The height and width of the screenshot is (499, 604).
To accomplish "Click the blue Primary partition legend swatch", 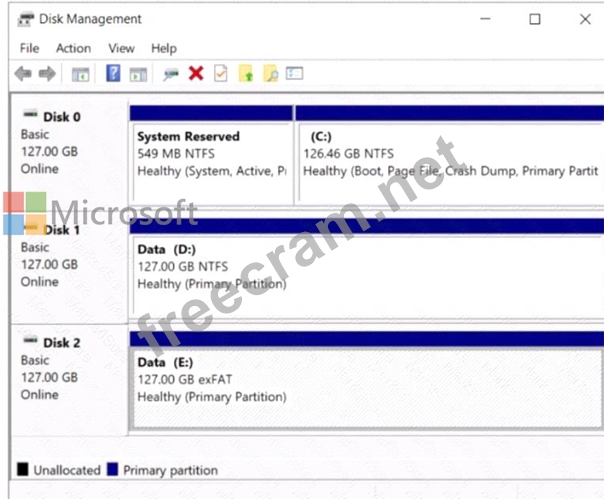I will click(113, 469).
